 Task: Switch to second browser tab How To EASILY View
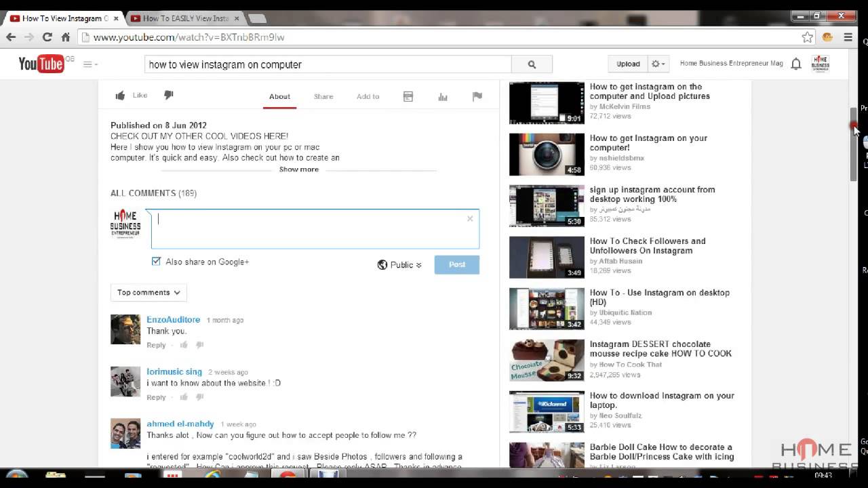click(x=185, y=18)
